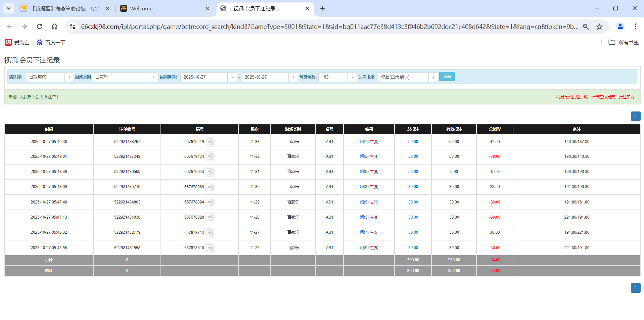Open Chrome's three-dot menu
The width and height of the screenshot is (644, 320).
[x=635, y=27]
